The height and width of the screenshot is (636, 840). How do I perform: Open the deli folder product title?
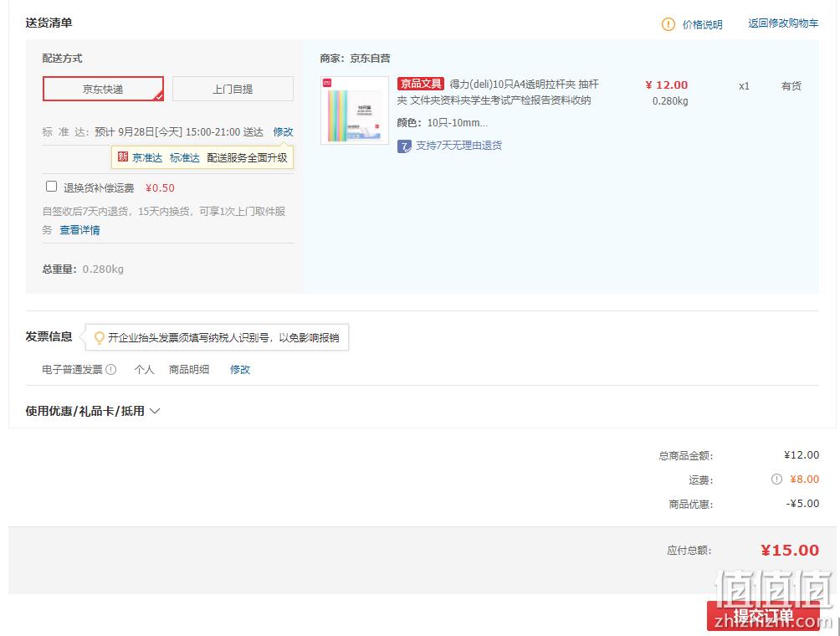tap(498, 92)
